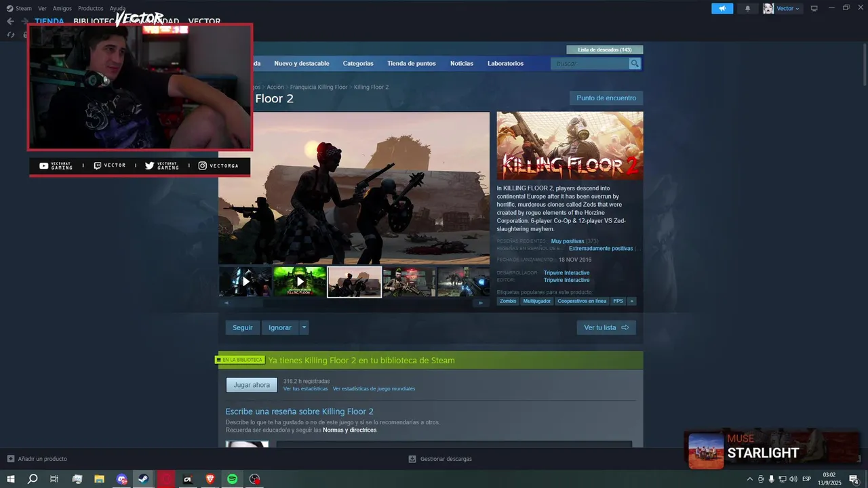Open the Categorías store menu
The image size is (868, 488).
point(358,64)
